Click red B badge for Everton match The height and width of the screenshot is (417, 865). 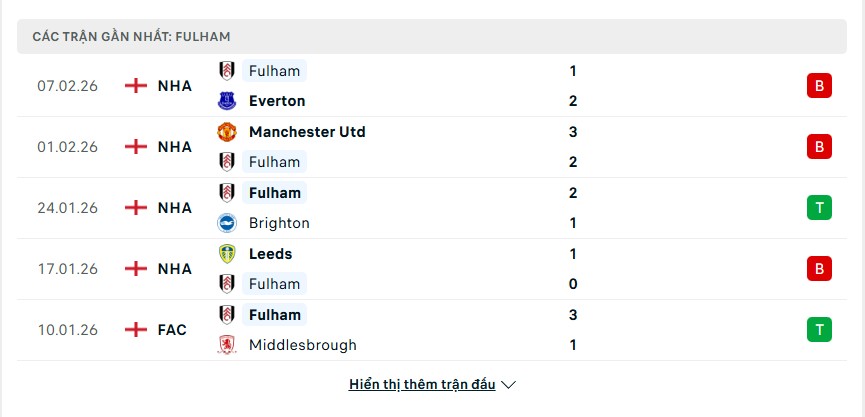tap(819, 86)
